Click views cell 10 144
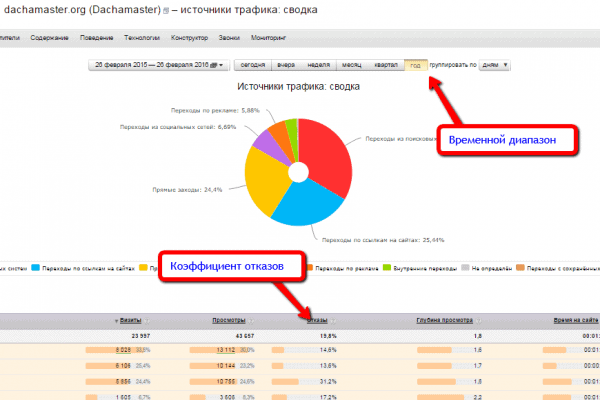This screenshot has height=400, width=600. coord(226,366)
